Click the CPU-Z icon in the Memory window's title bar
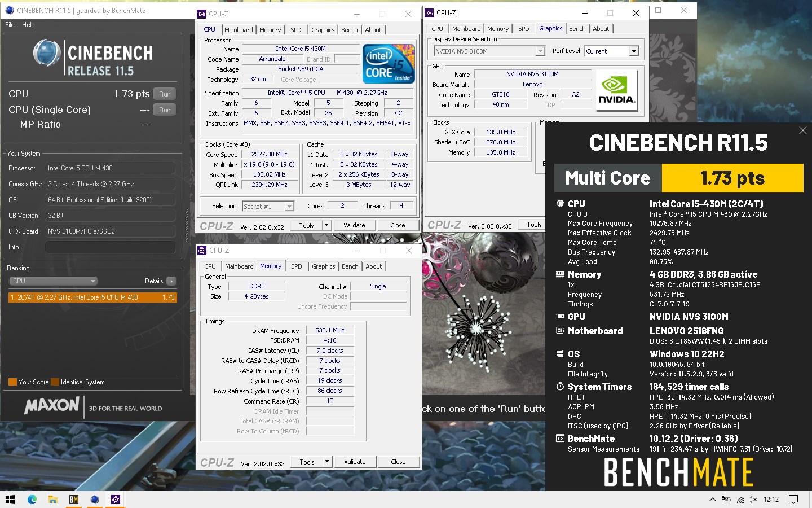This screenshot has height=508, width=812. [202, 251]
